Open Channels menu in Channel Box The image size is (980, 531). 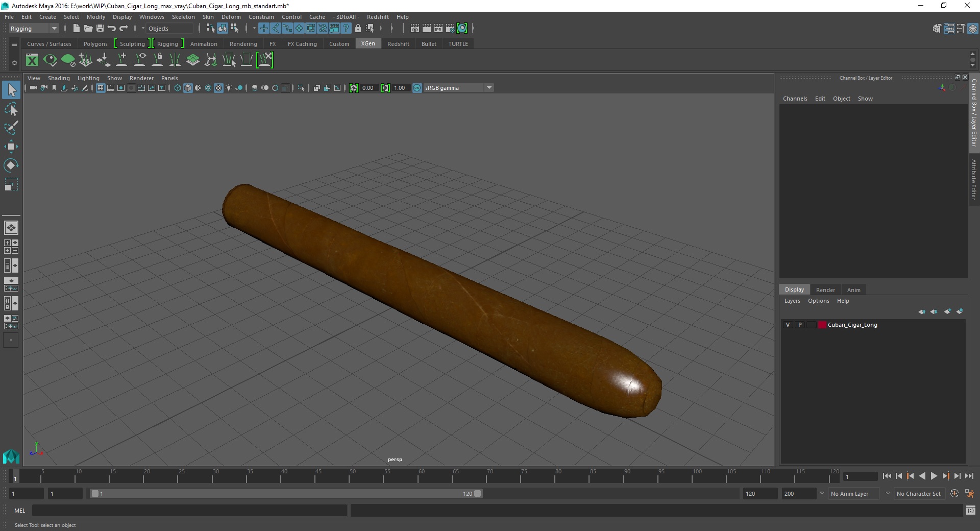(795, 99)
